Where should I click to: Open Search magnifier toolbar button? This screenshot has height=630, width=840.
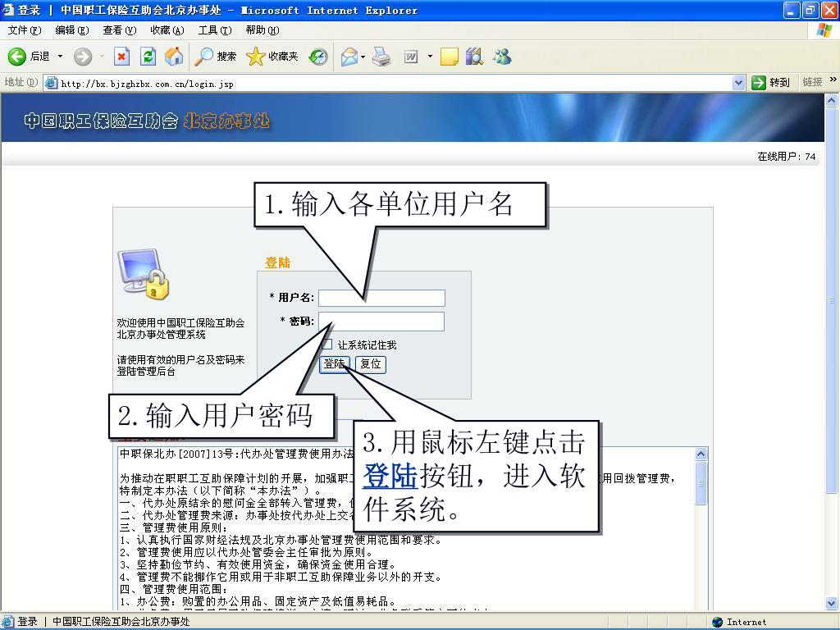coord(216,57)
